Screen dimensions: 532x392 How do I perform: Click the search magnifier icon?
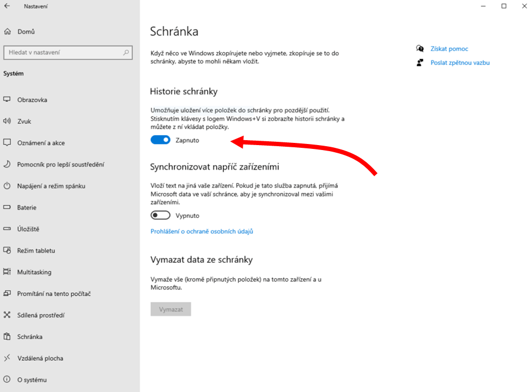tap(126, 53)
